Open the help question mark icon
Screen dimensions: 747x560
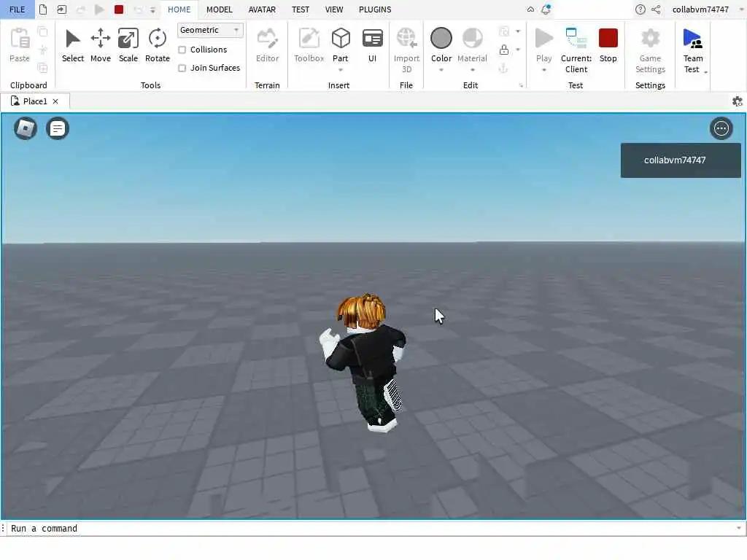(640, 9)
